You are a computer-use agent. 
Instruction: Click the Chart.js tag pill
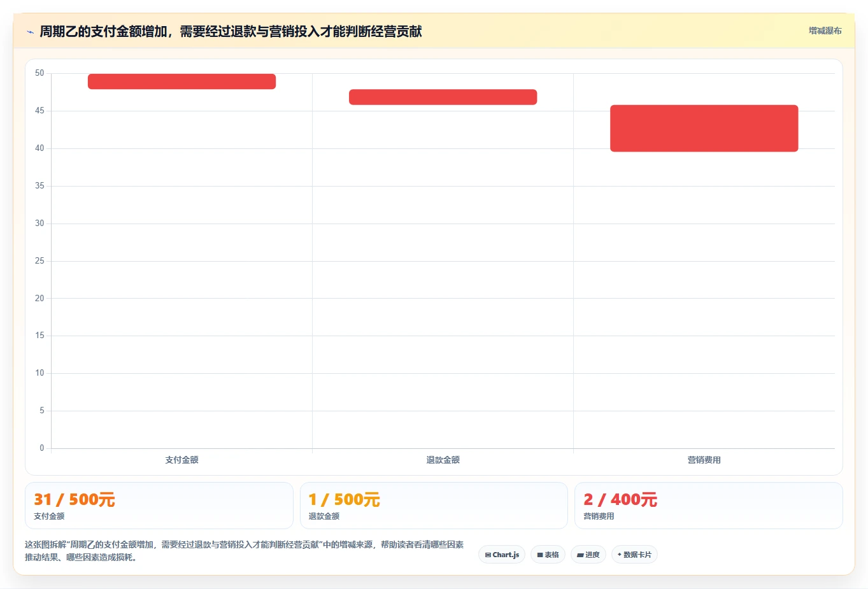click(502, 555)
